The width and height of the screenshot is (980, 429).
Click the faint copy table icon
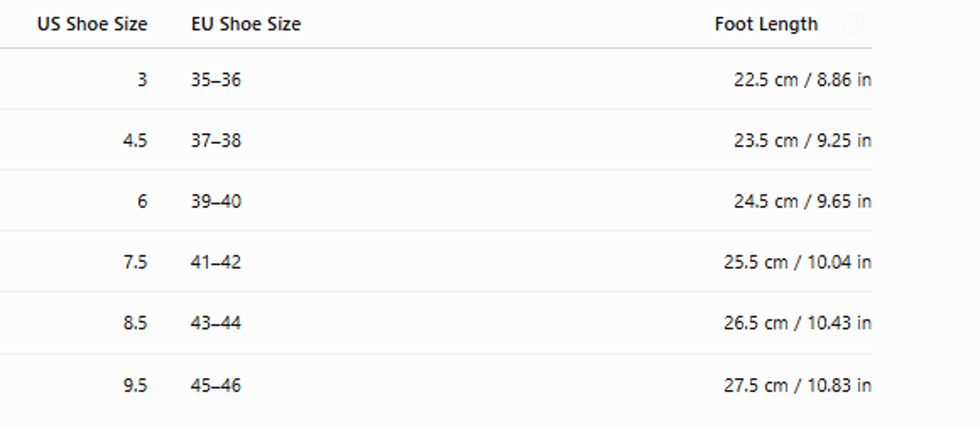(x=853, y=24)
